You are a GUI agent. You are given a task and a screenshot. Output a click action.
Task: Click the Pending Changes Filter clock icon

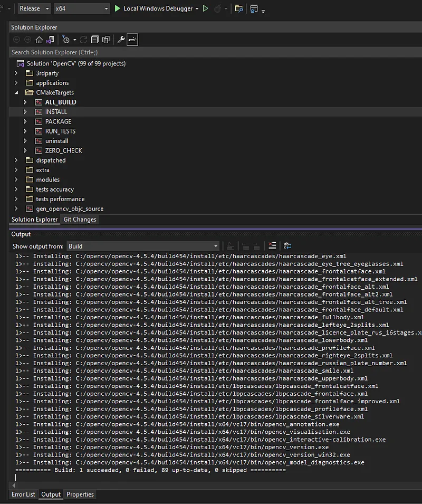(66, 40)
